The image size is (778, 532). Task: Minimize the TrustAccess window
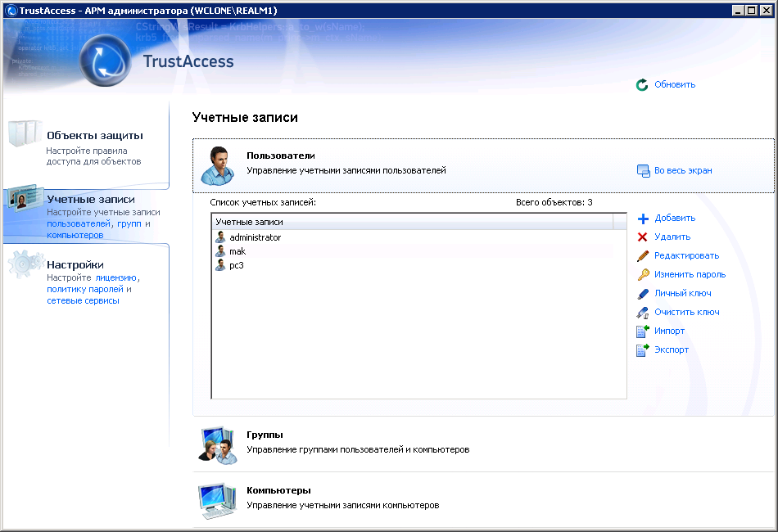coord(738,11)
